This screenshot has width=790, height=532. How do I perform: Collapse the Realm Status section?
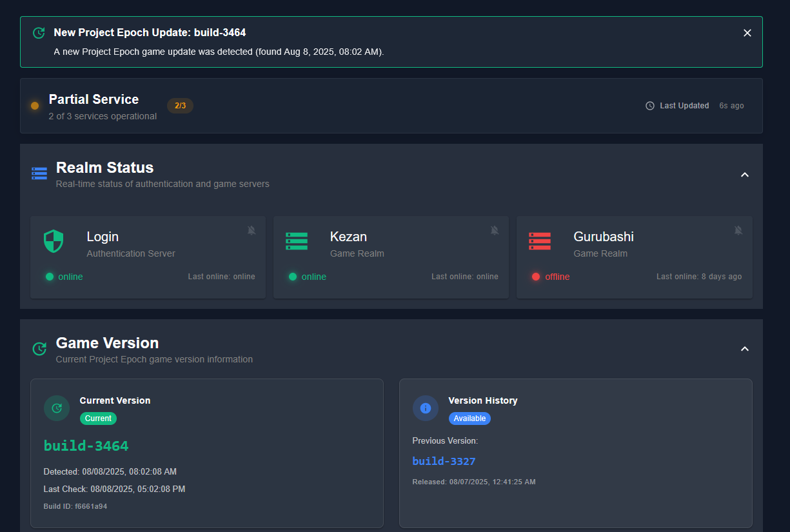click(x=745, y=175)
